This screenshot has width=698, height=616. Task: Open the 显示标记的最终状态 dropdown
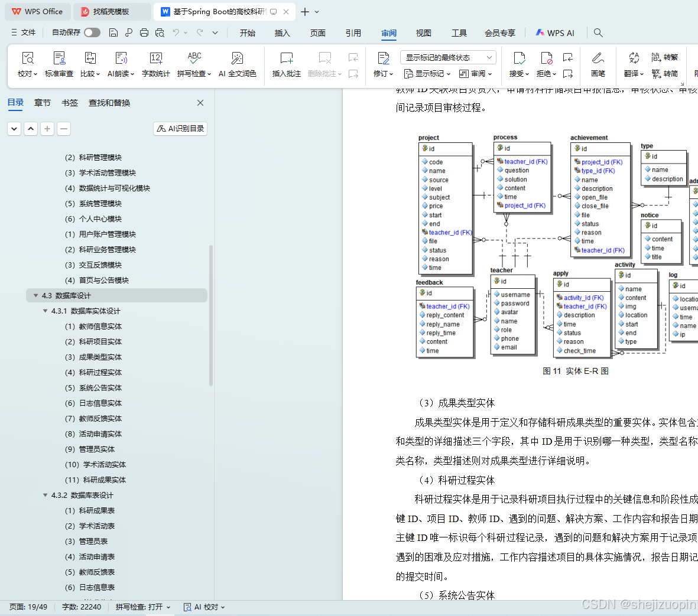tap(448, 57)
